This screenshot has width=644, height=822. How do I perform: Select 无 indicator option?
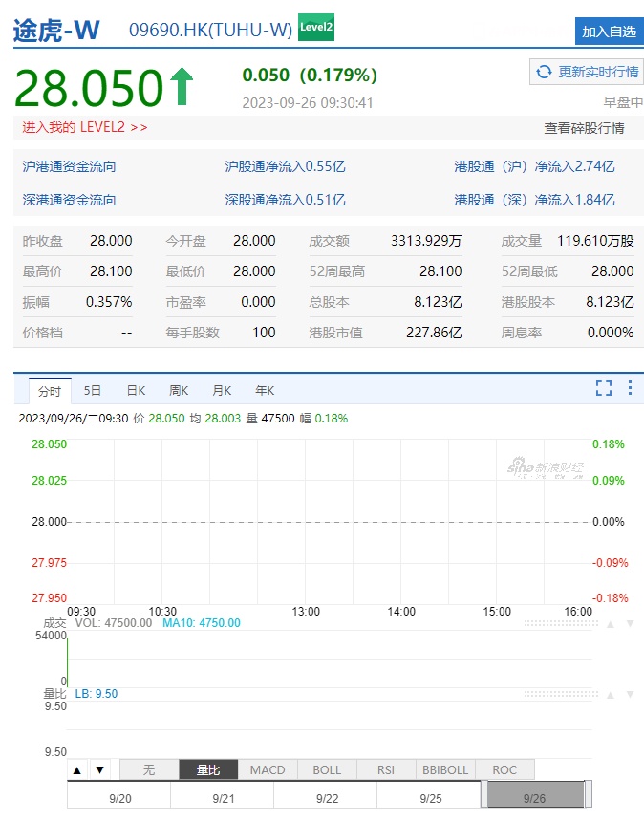[149, 770]
